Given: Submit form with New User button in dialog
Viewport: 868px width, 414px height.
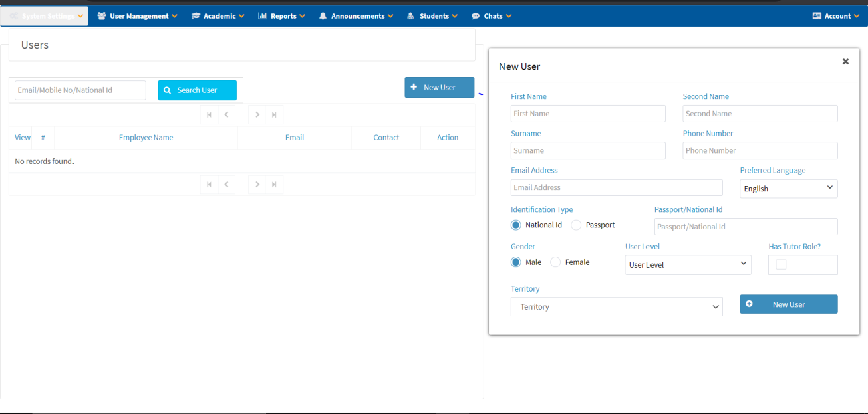Looking at the screenshot, I should [x=788, y=304].
